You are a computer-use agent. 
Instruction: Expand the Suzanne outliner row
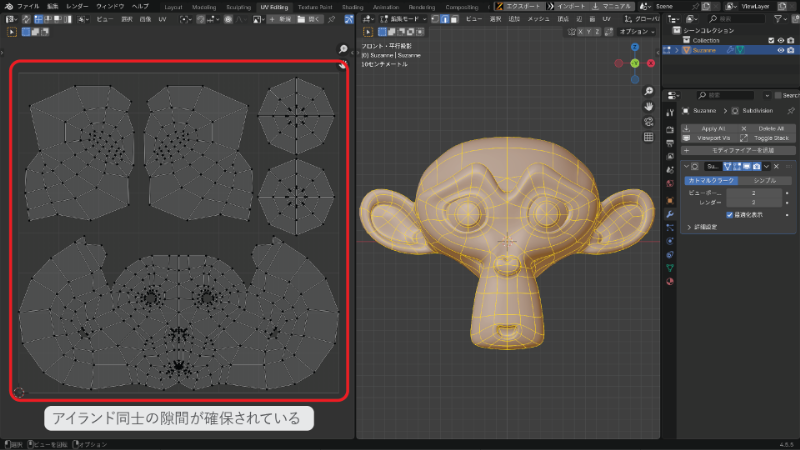(x=677, y=50)
